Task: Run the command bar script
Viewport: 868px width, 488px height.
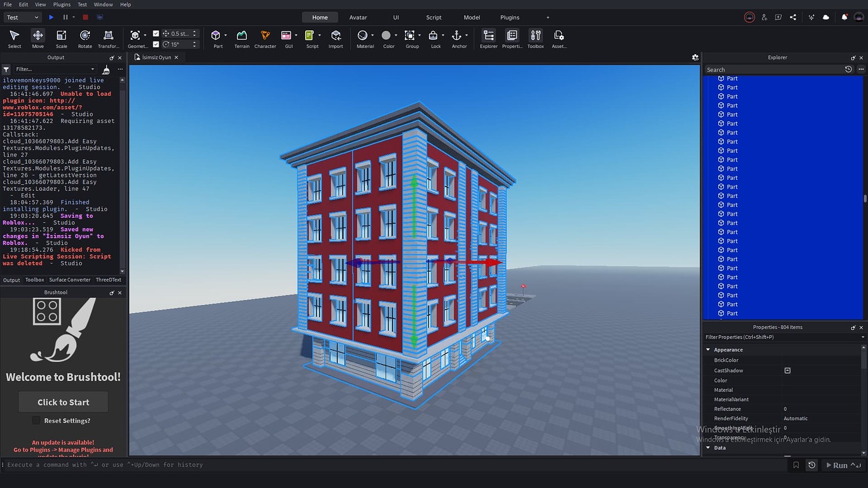Action: tap(844, 465)
